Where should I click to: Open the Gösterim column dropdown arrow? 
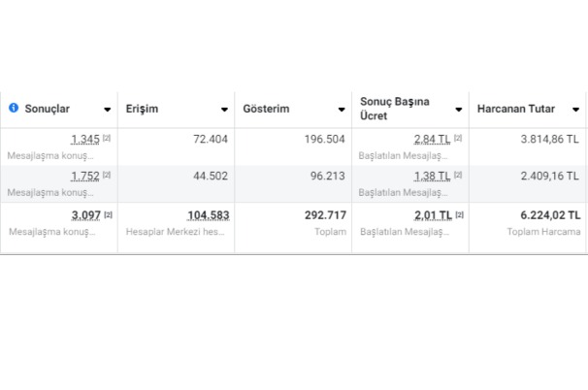(x=342, y=110)
